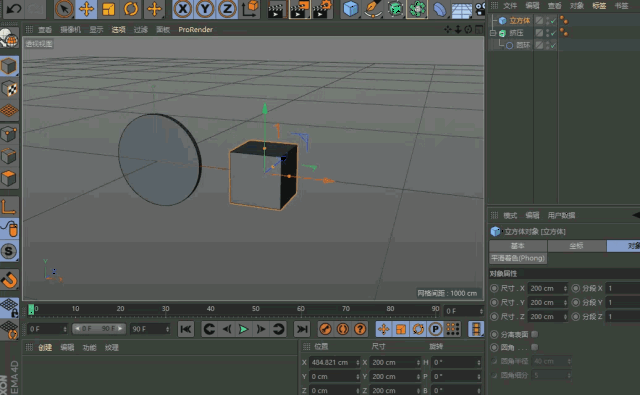
Task: Select the 圆环 spline object
Action: 523,45
